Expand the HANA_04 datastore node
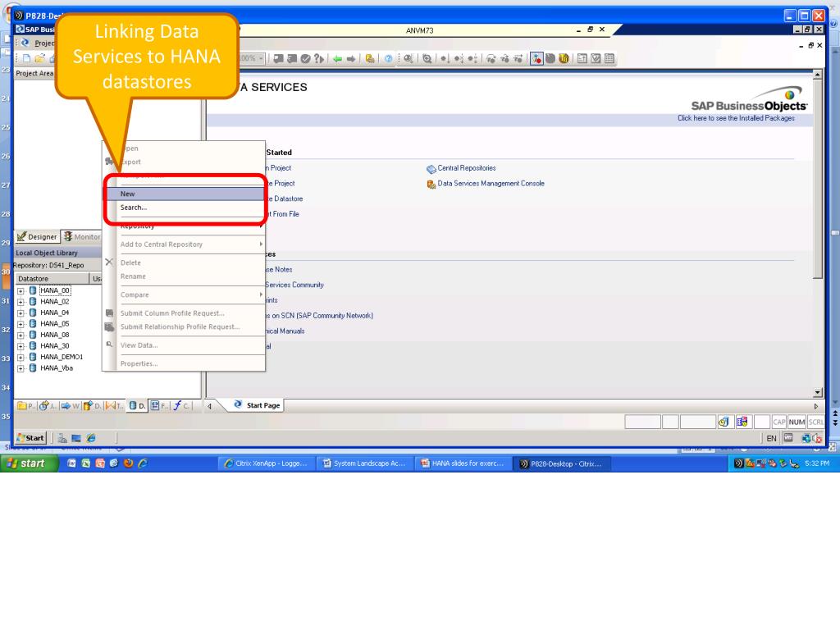The height and width of the screenshot is (630, 840). point(21,313)
